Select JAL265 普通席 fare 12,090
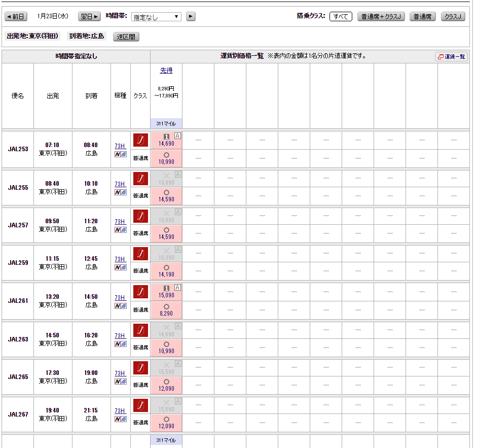The image size is (477, 448). (166, 385)
